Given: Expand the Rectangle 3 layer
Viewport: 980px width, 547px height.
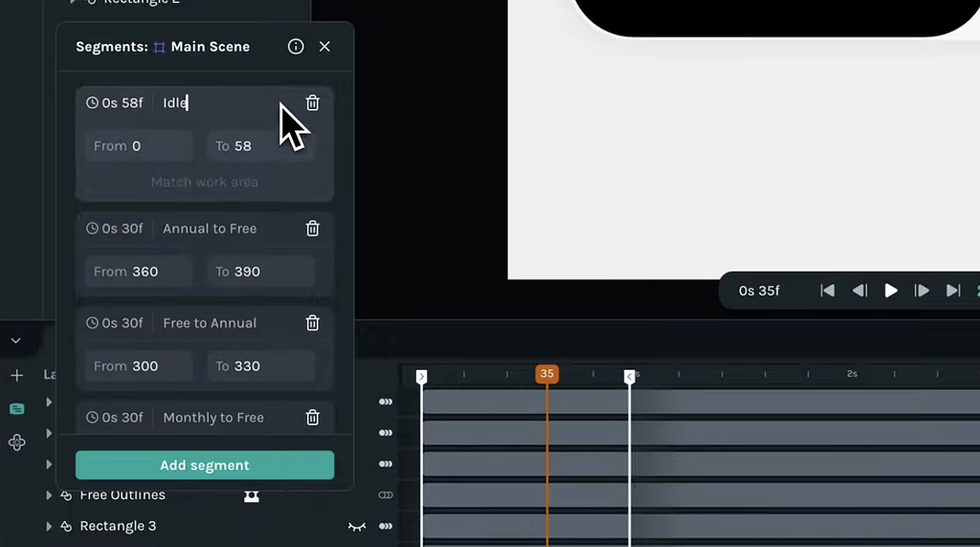Looking at the screenshot, I should click(x=49, y=527).
